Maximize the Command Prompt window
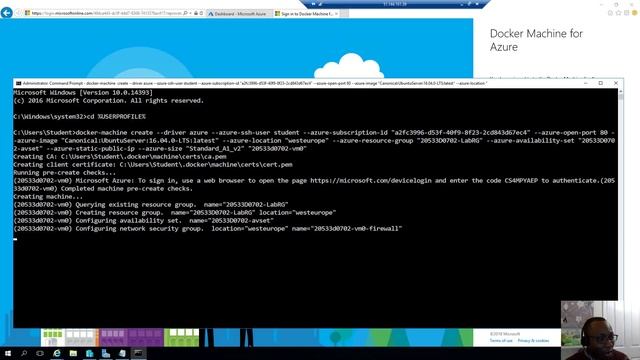The width and height of the screenshot is (640, 360). [601, 83]
